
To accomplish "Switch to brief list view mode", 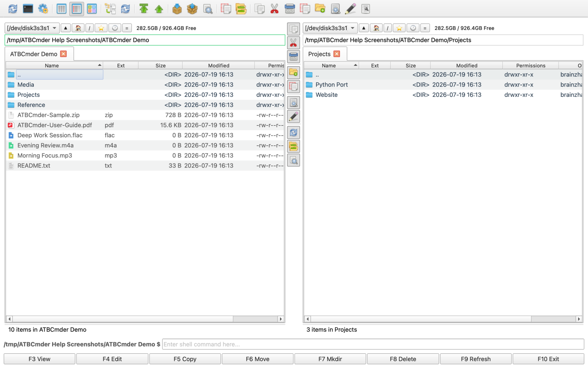I will 61,9.
